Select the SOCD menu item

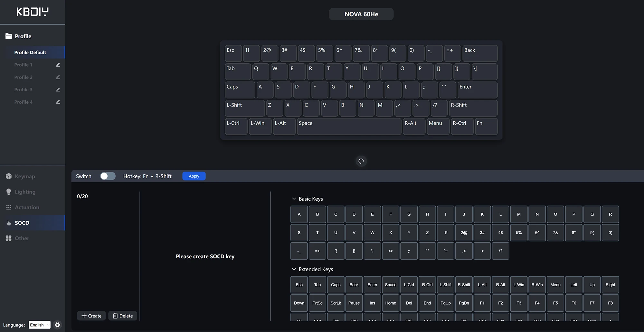[x=33, y=223]
